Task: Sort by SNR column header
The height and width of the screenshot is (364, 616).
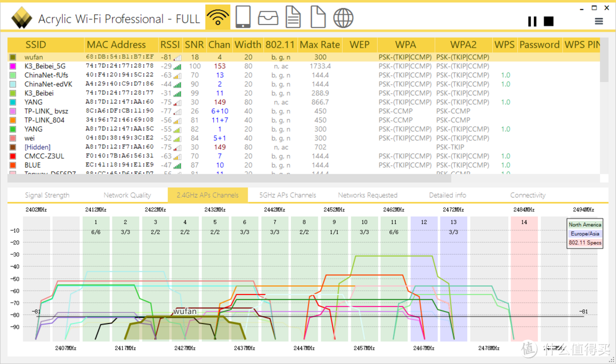Action: pos(194,44)
